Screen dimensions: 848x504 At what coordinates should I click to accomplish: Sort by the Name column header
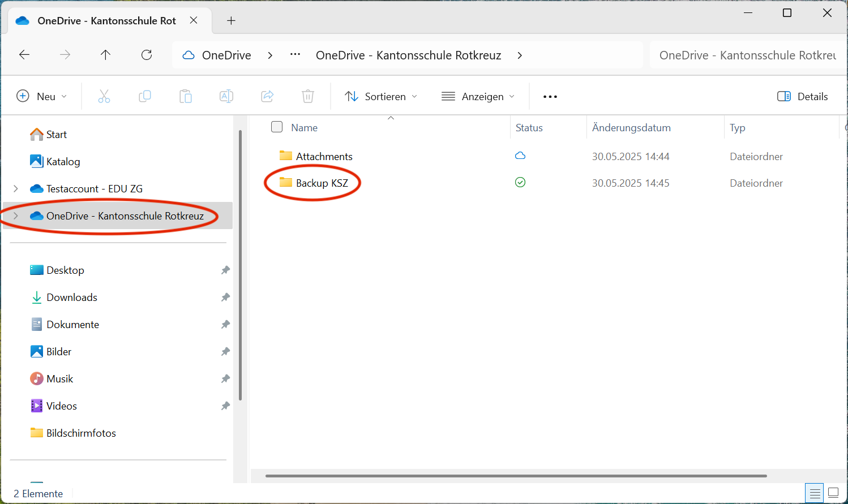pyautogui.click(x=305, y=128)
